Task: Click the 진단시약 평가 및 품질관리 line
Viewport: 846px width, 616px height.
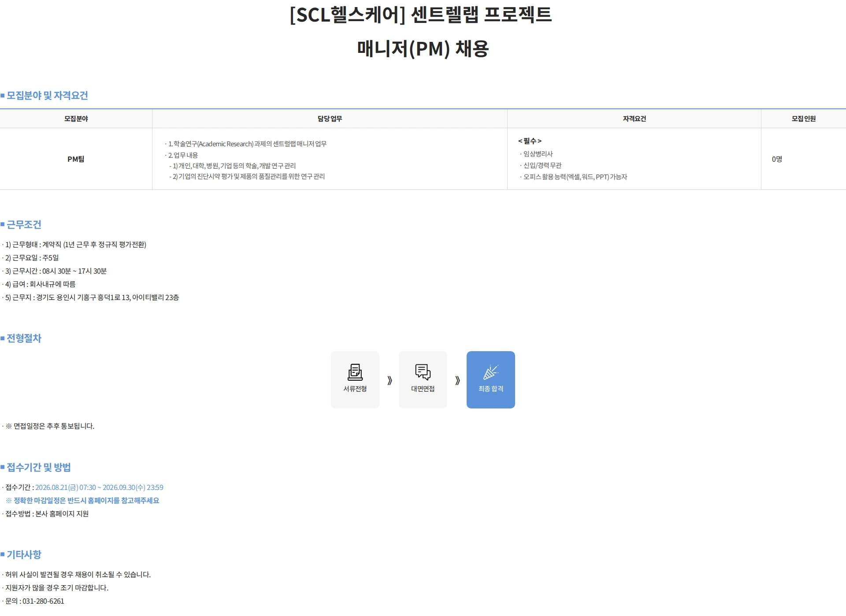Action: [247, 176]
